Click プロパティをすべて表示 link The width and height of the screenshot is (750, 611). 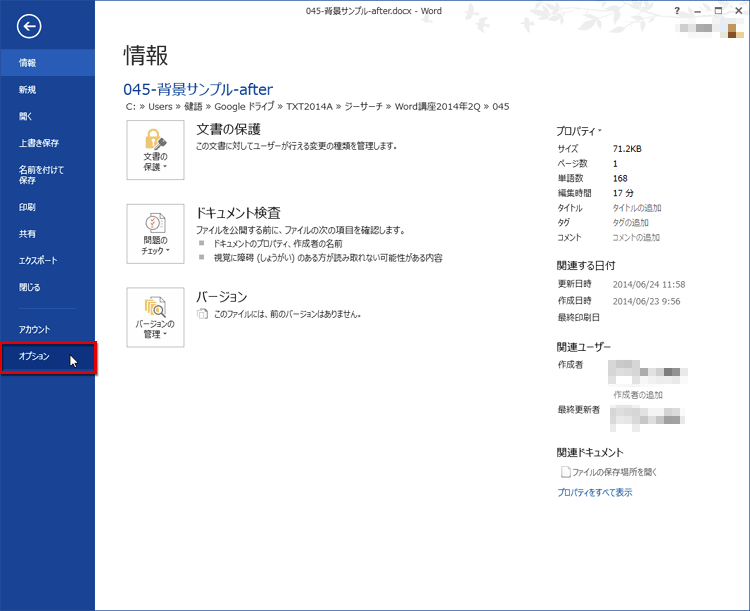point(595,492)
